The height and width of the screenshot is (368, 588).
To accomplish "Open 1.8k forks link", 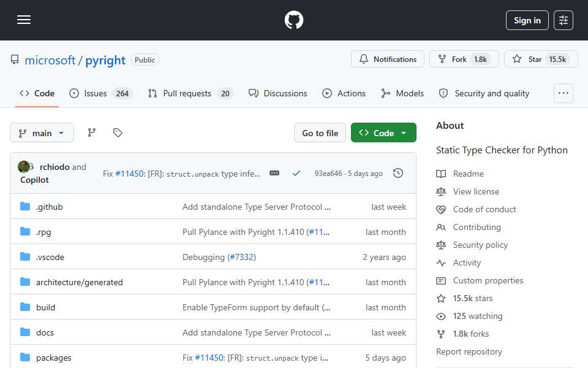I will coord(470,334).
